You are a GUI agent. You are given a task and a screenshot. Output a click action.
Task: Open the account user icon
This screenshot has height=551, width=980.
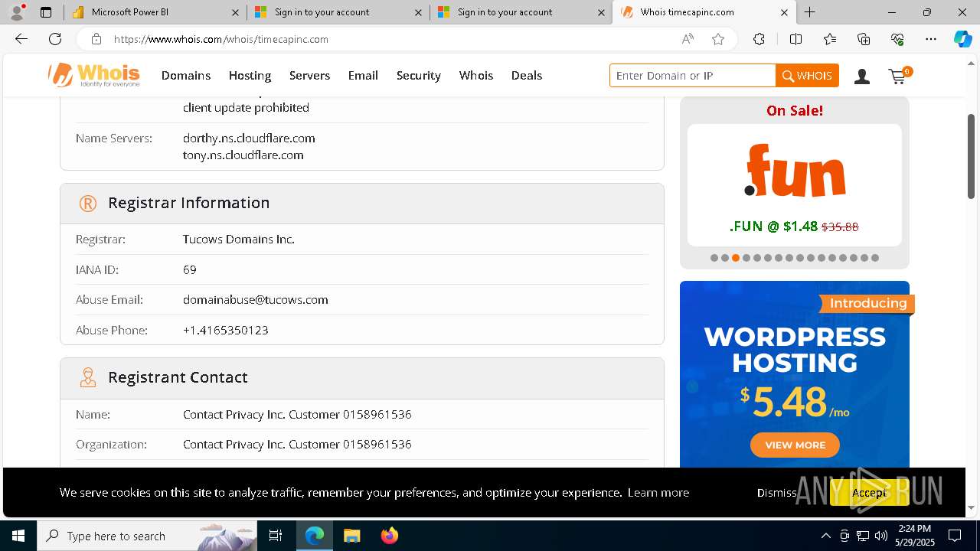[862, 76]
